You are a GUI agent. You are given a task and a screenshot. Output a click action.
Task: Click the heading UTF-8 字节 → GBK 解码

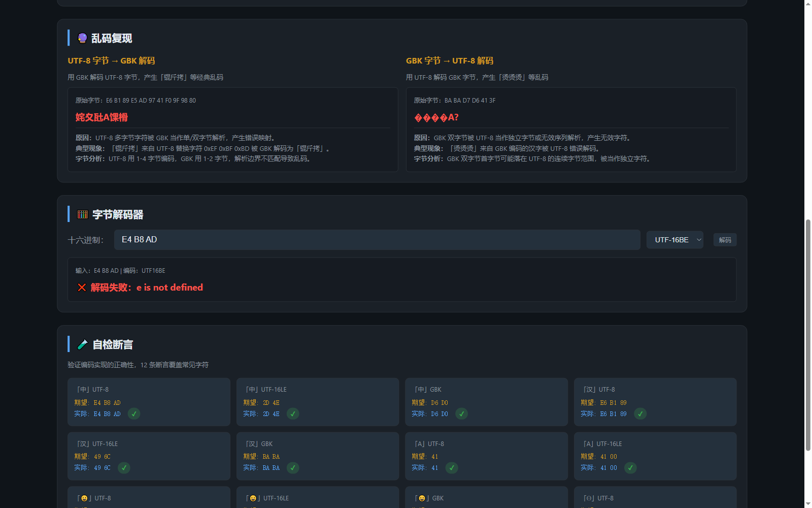tap(111, 60)
